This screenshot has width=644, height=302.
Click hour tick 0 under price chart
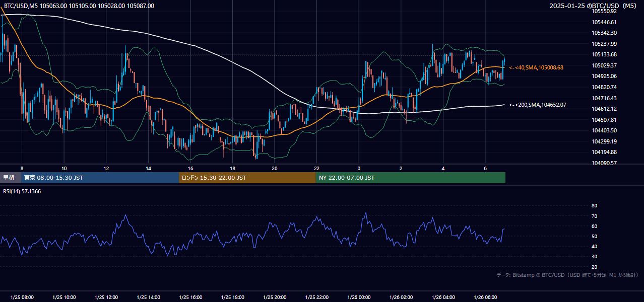359,168
